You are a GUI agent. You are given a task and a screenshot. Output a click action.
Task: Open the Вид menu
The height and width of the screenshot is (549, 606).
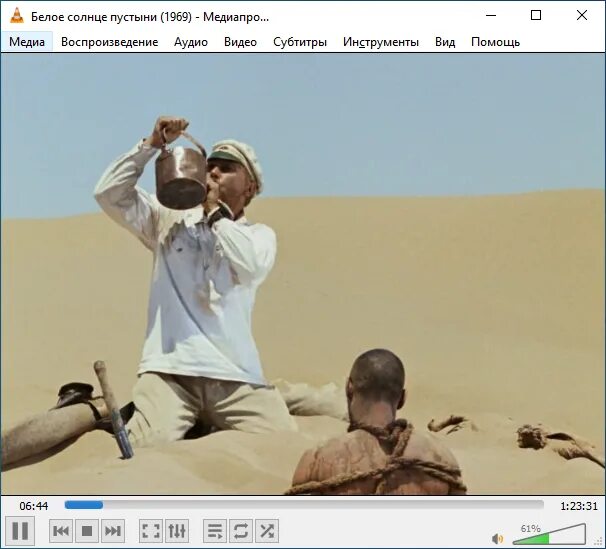click(x=445, y=42)
